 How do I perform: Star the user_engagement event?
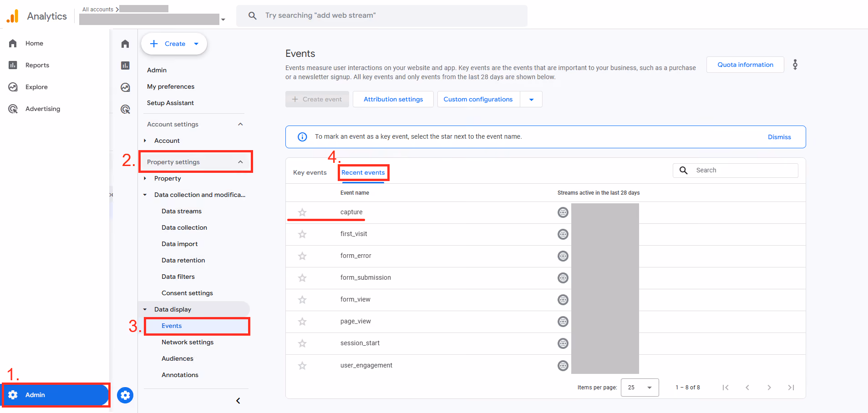302,366
